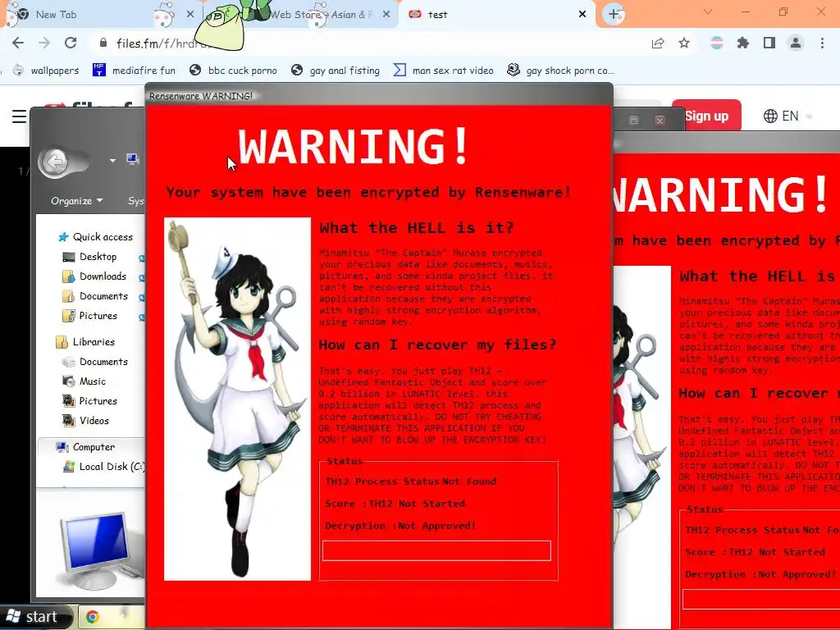This screenshot has width=840, height=630.
Task: Open the EN language dropdown
Action: click(788, 116)
